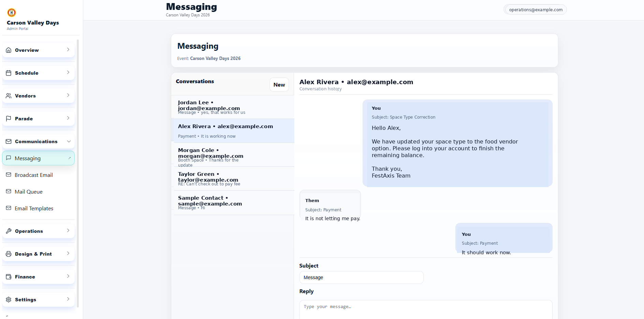
Task: Click the Operations wrench icon
Action: pyautogui.click(x=9, y=231)
